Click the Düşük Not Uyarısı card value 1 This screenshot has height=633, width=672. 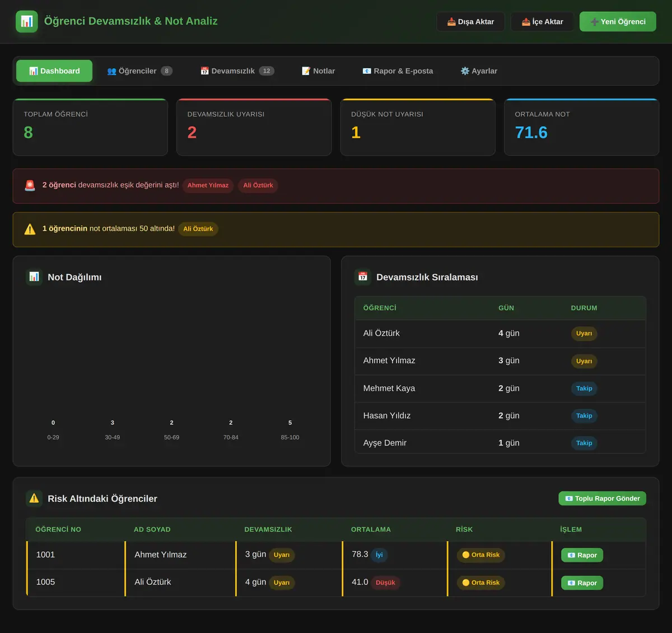click(x=356, y=133)
